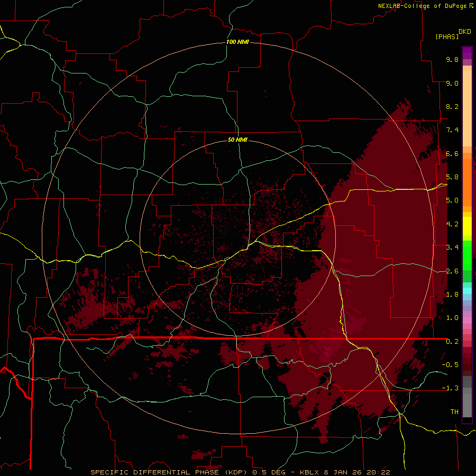
Task: Click the 3.4 scale value
Action: pos(452,248)
